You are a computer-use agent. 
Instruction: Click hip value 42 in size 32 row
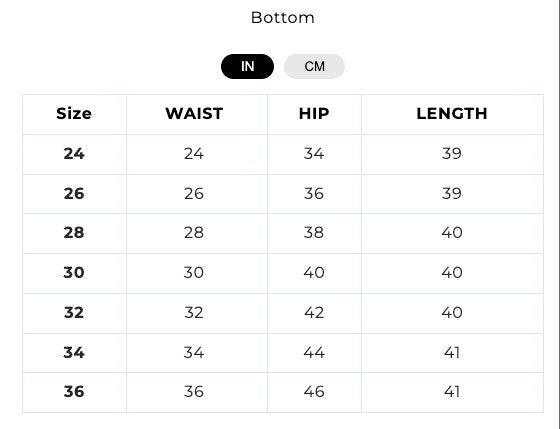click(x=314, y=313)
